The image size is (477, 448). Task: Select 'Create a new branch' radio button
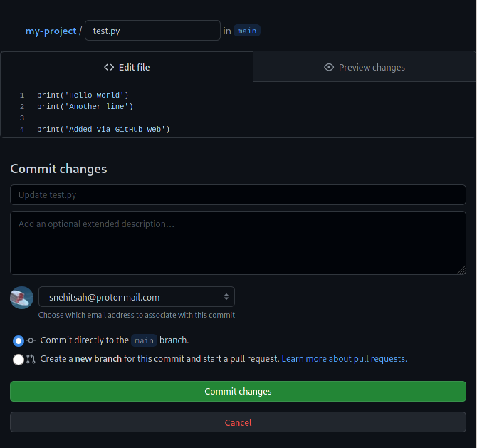[x=19, y=360]
